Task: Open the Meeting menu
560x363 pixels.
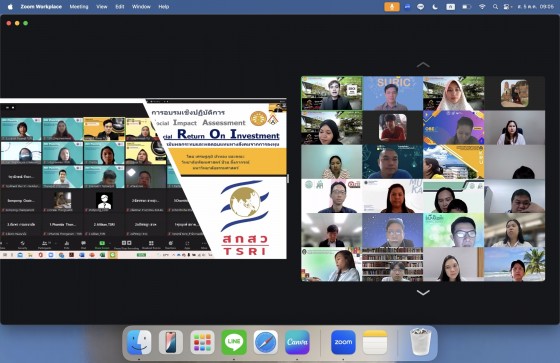Action: click(x=79, y=7)
